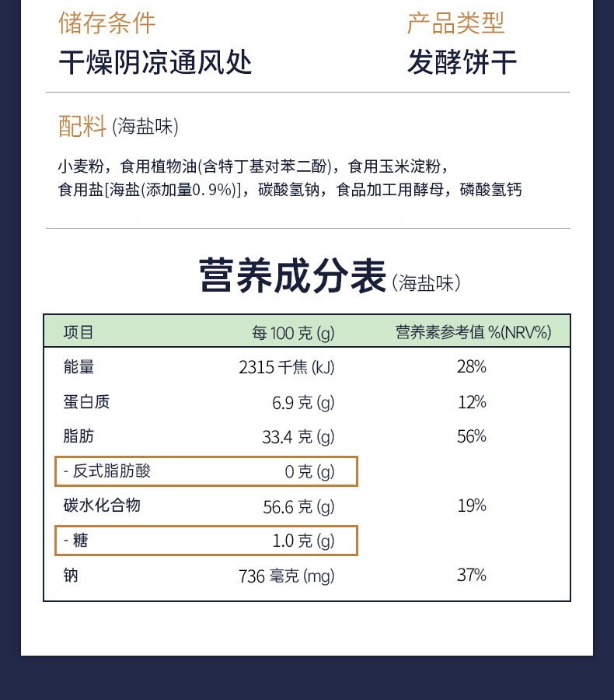
Task: Click the 储存条件 heading
Action: (x=107, y=23)
